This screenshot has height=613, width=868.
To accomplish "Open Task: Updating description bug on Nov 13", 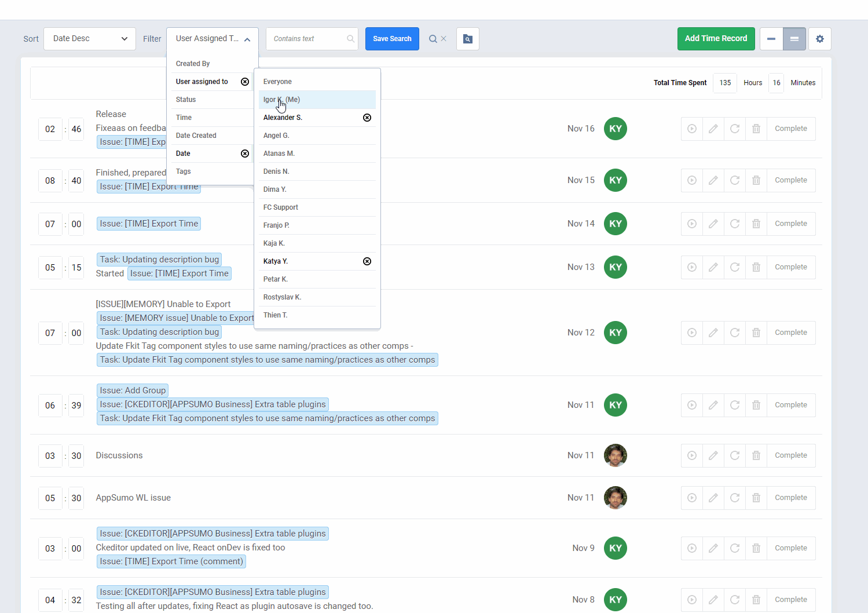I will tap(159, 260).
